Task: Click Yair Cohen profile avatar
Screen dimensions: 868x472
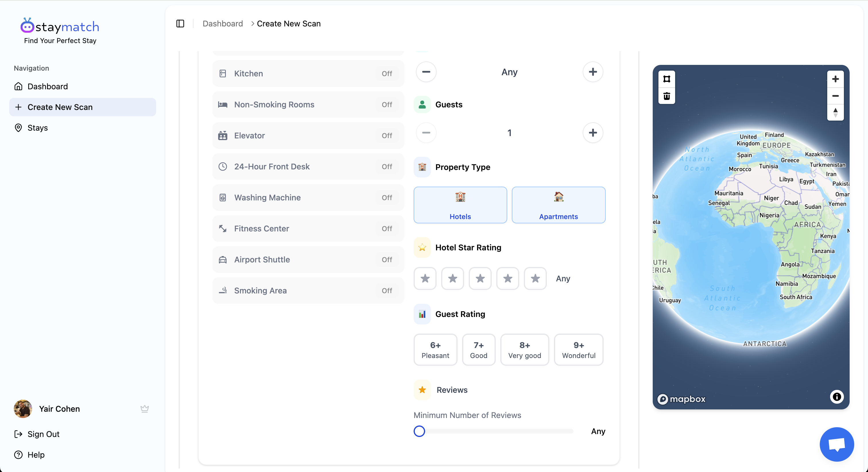Action: coord(23,409)
